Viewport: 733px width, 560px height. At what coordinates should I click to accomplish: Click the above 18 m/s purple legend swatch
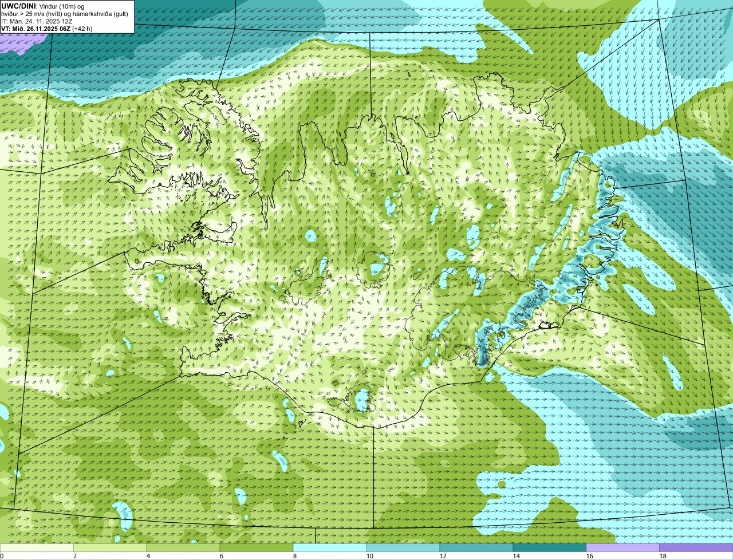[x=696, y=547]
